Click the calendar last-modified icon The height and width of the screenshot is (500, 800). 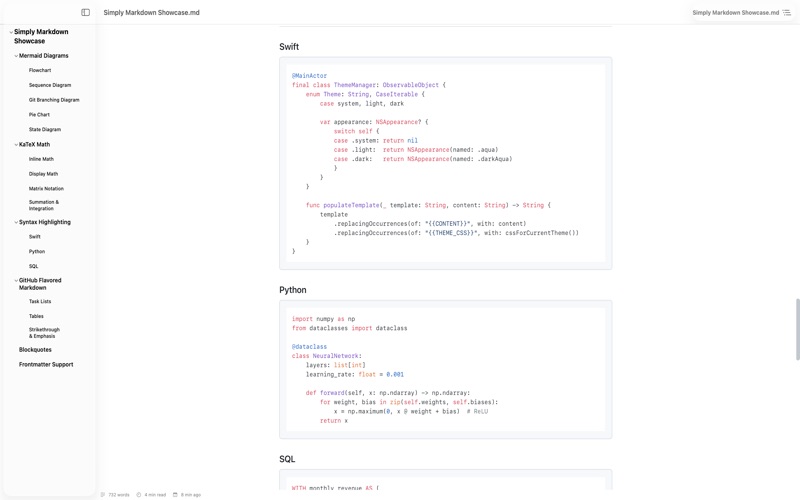[175, 494]
